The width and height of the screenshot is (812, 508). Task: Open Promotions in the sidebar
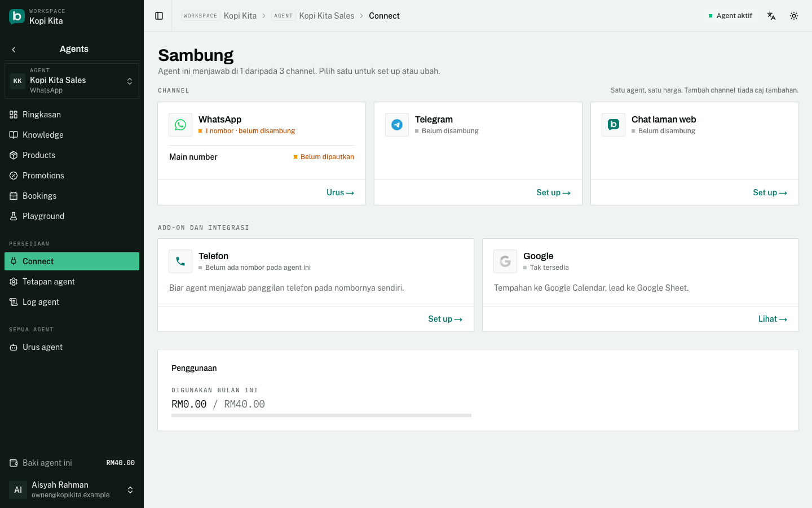pyautogui.click(x=72, y=176)
